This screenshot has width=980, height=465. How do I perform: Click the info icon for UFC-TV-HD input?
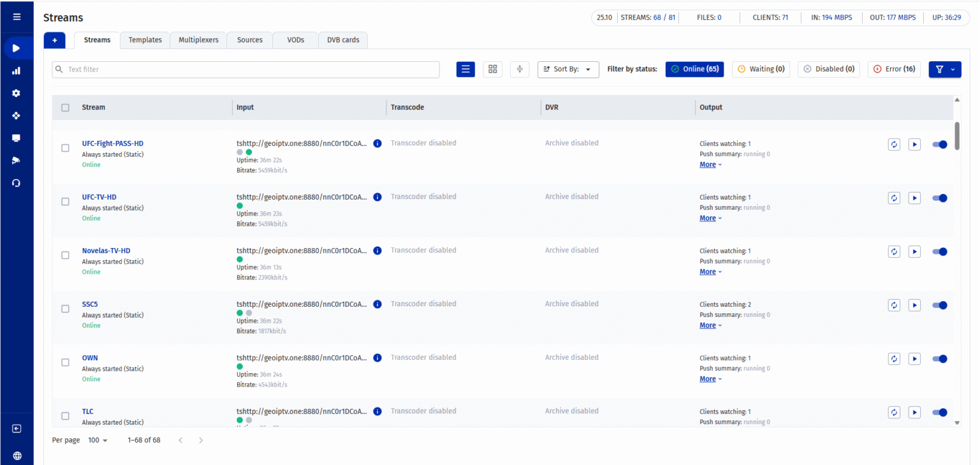[x=377, y=197]
